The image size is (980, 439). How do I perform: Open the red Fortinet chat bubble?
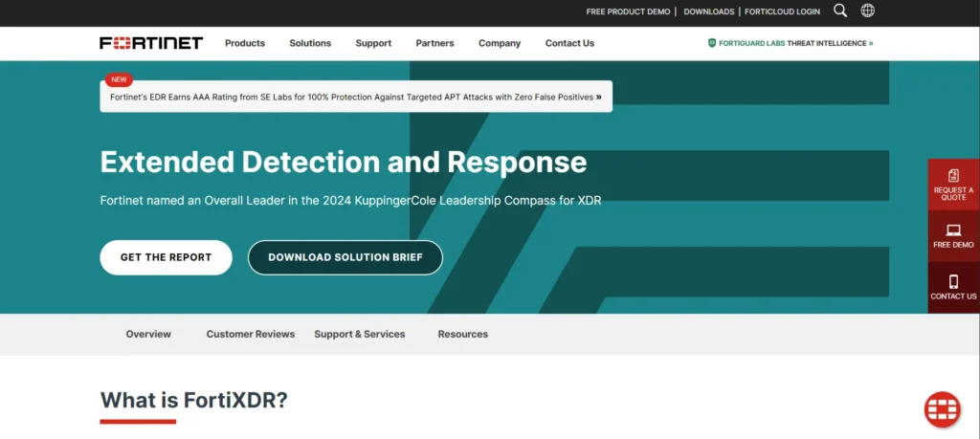click(942, 409)
